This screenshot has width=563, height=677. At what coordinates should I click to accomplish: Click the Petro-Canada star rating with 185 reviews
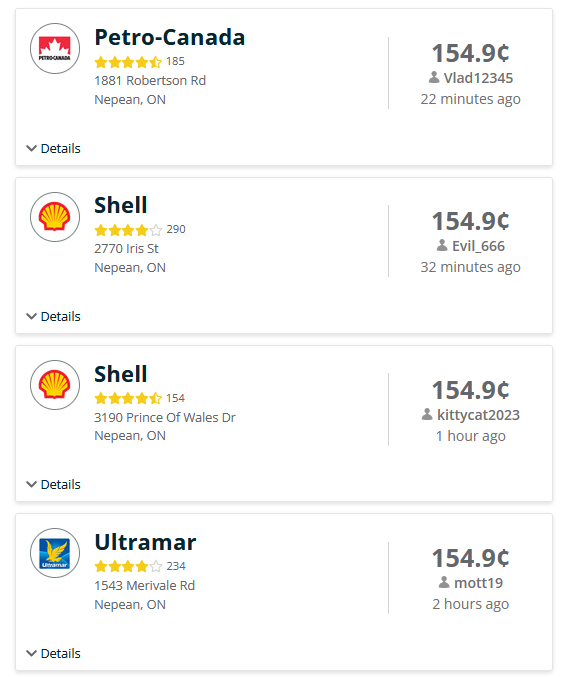click(128, 62)
